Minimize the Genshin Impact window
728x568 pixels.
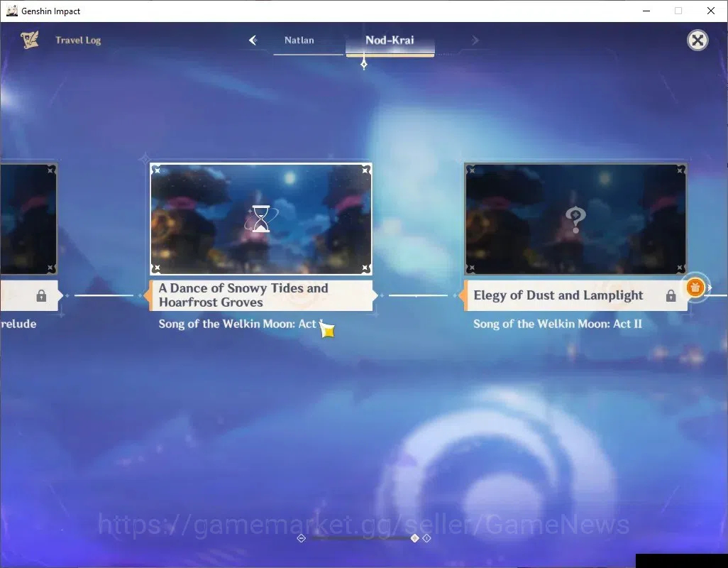tap(646, 11)
